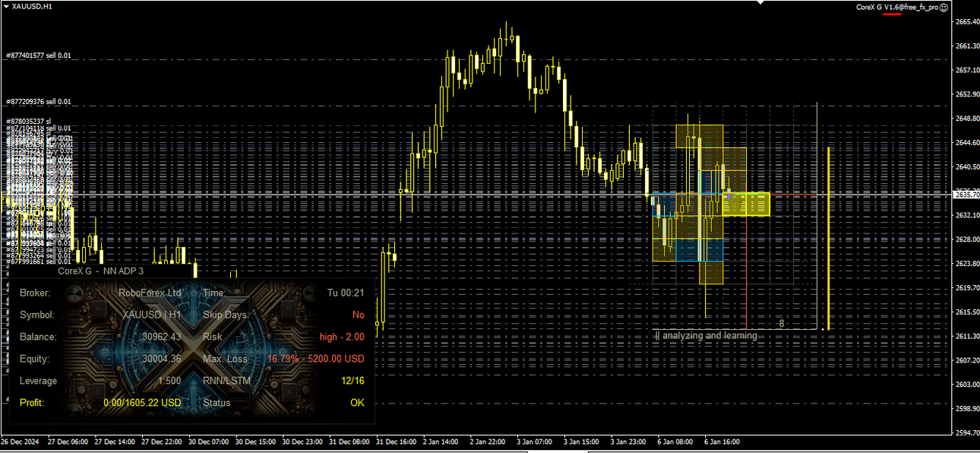Click the 2623.80 price scale label
The height and width of the screenshot is (453, 980).
[966, 263]
